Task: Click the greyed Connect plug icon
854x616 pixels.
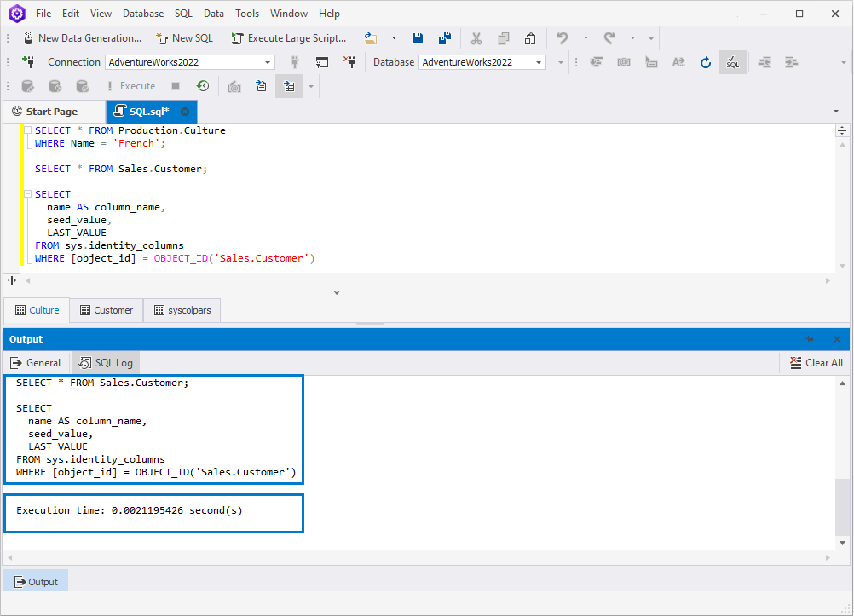Action: (295, 62)
